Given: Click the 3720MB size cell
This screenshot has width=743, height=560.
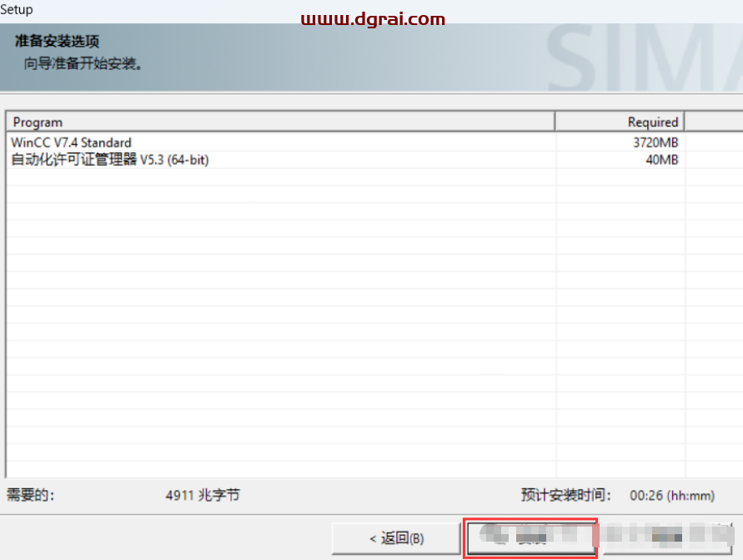Looking at the screenshot, I should 655,142.
